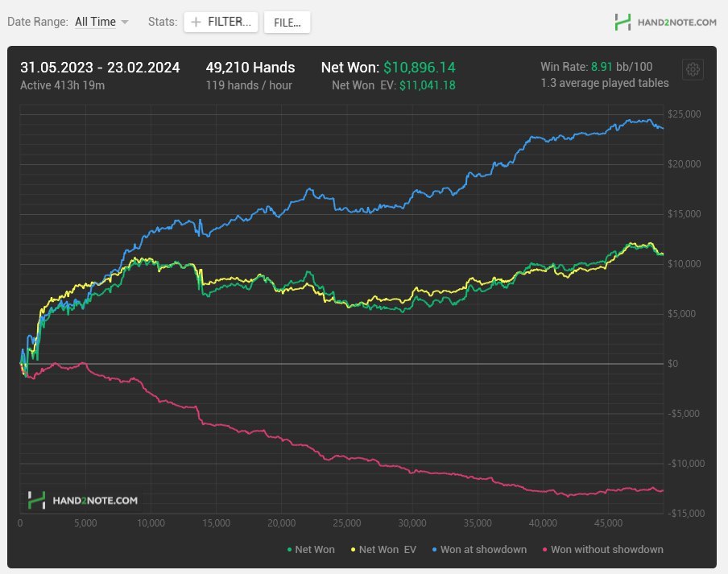This screenshot has width=728, height=574.
Task: Click the pink Won without showdown legend dot
Action: click(x=544, y=550)
